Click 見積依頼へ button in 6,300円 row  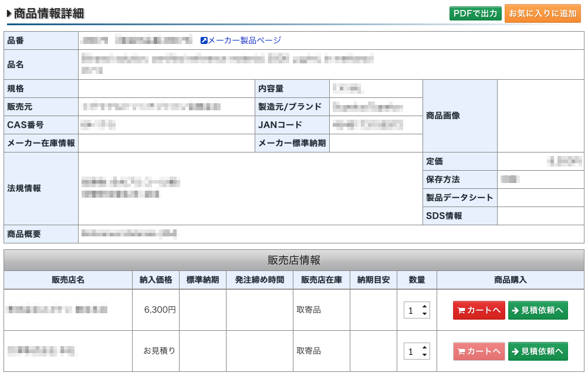pyautogui.click(x=538, y=310)
